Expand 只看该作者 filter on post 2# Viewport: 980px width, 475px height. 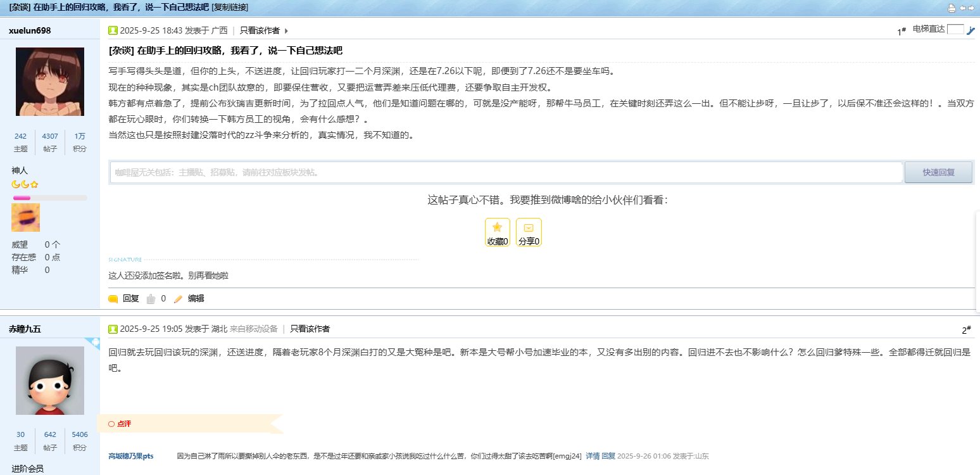click(309, 329)
